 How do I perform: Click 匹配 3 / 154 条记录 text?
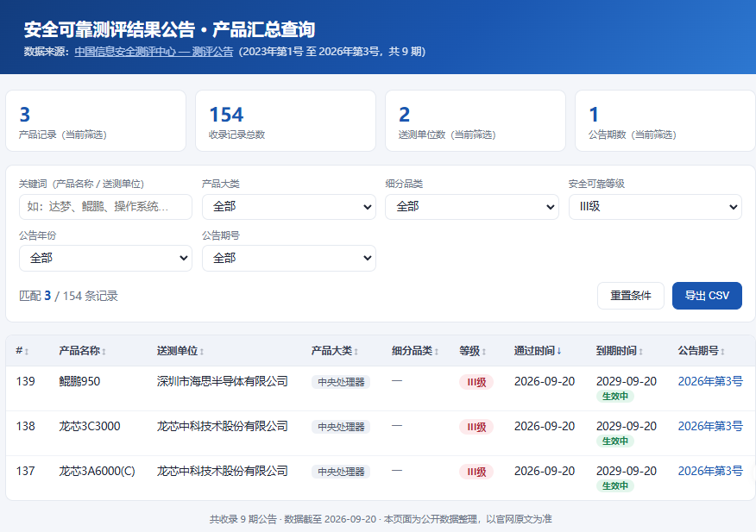(x=68, y=296)
